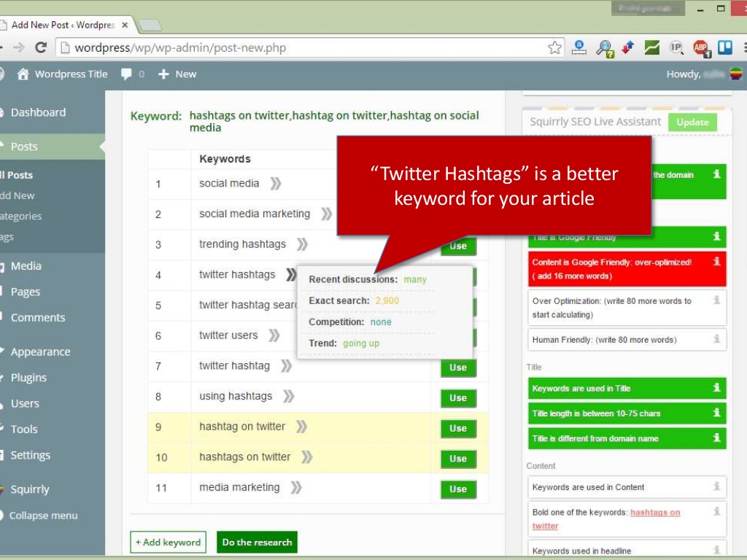This screenshot has height=560, width=747.
Task: Expand details arrows for using hashtags
Action: (289, 396)
